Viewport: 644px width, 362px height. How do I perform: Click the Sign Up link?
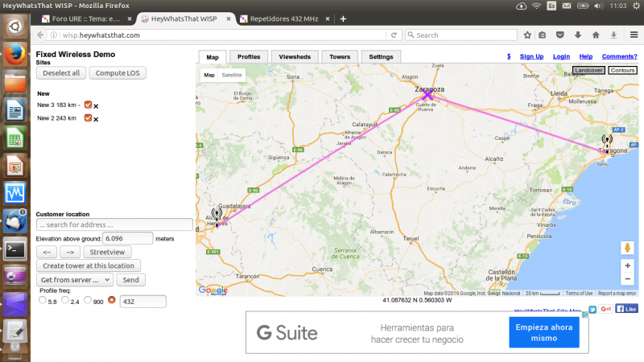pos(531,57)
